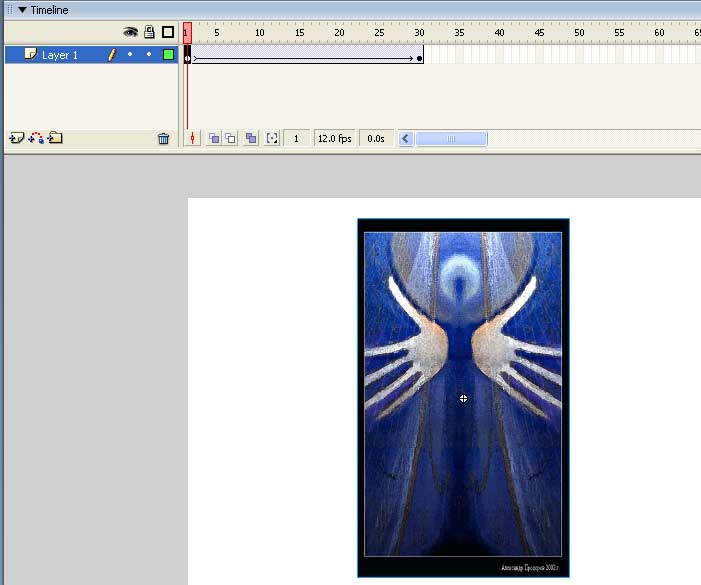
Task: Click the Center Frame button
Action: (x=193, y=139)
